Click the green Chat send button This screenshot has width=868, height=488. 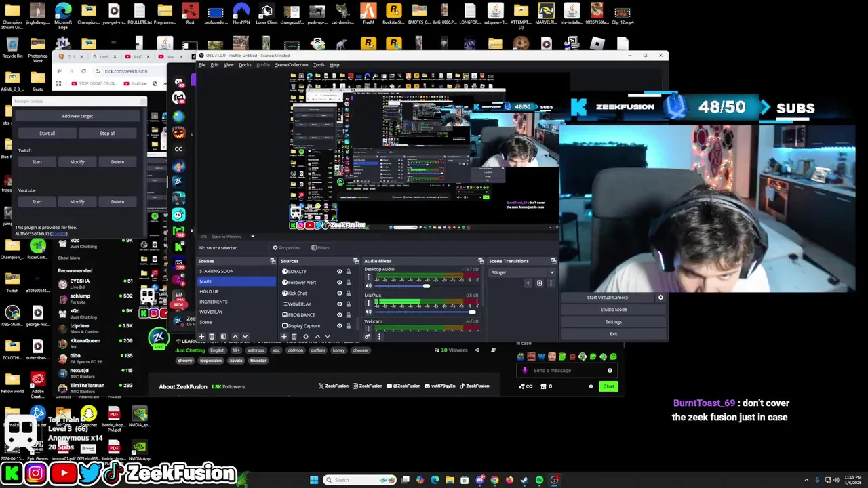(608, 386)
